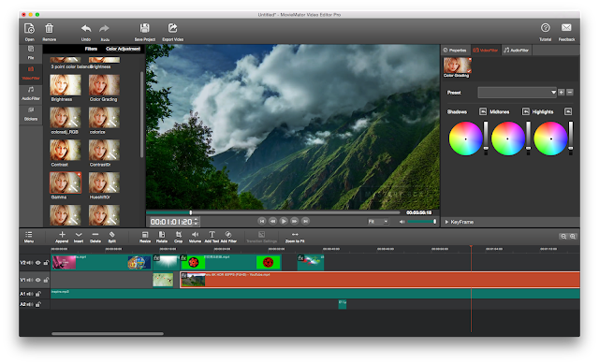Select the Color Grading filter thumbnail in list

[104, 85]
